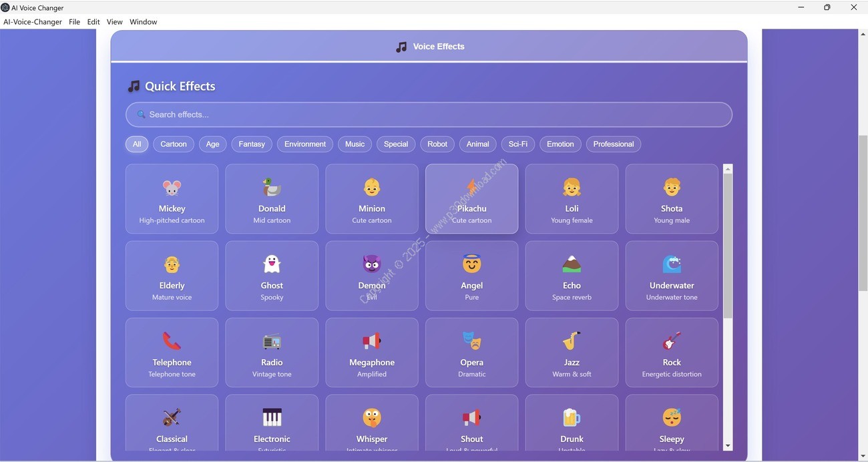The image size is (868, 462).
Task: Click the Search effects input field
Action: tap(429, 115)
